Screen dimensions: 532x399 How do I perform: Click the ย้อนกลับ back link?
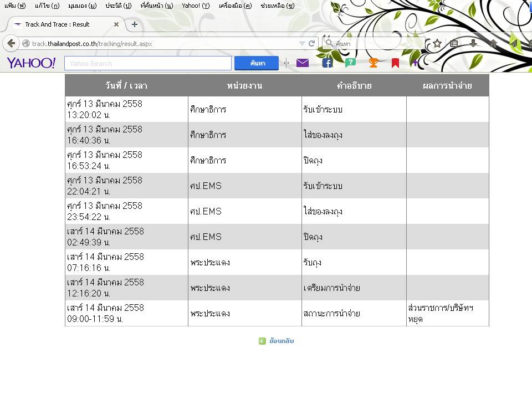pos(282,341)
